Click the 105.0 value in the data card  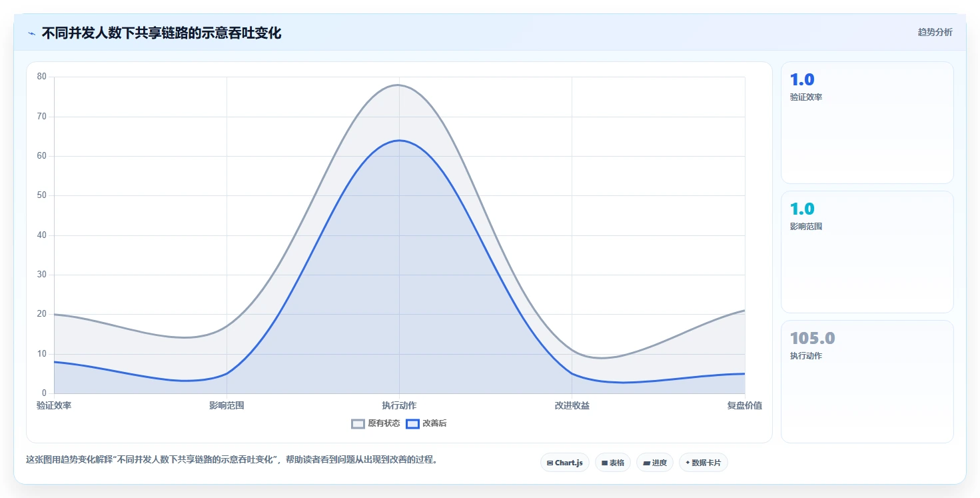click(x=812, y=339)
